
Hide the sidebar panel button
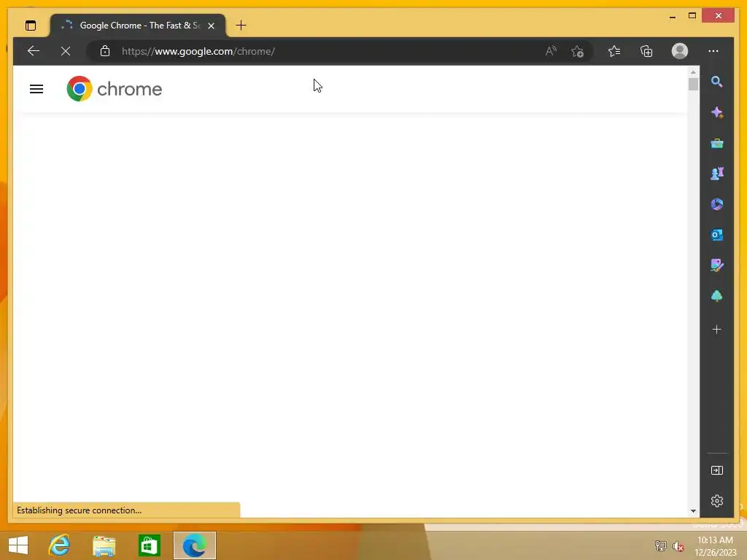716,470
